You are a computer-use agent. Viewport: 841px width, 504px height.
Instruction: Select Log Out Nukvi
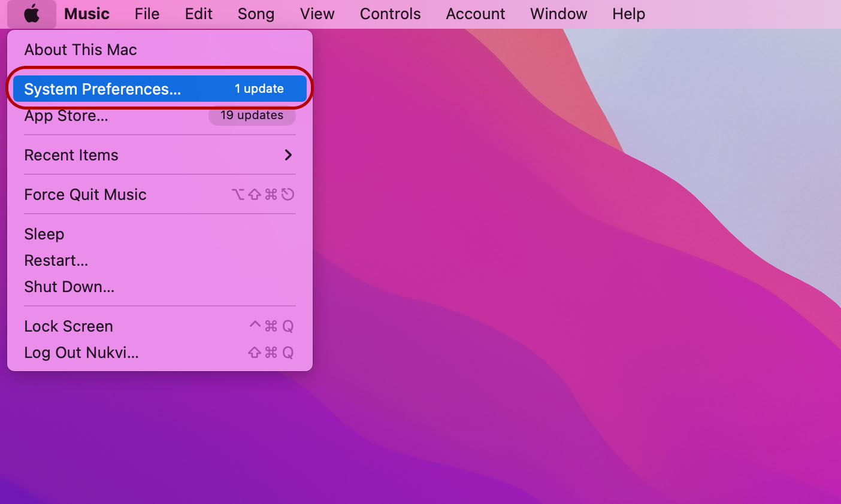pos(81,353)
